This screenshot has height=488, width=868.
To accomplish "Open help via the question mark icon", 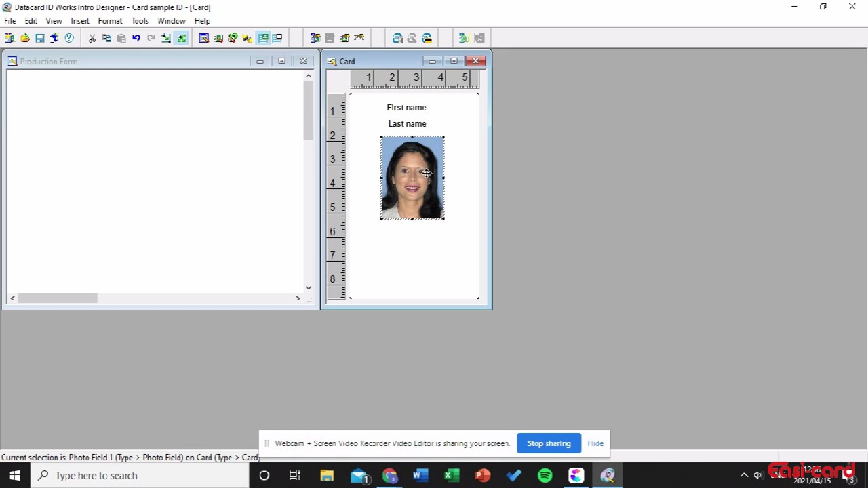I will [69, 38].
